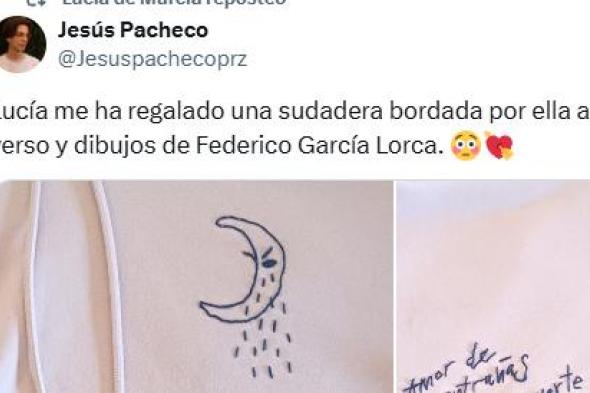Viewport: 590px width, 393px height.
Task: Click the upper tip of the crescent moon
Action: [221, 221]
